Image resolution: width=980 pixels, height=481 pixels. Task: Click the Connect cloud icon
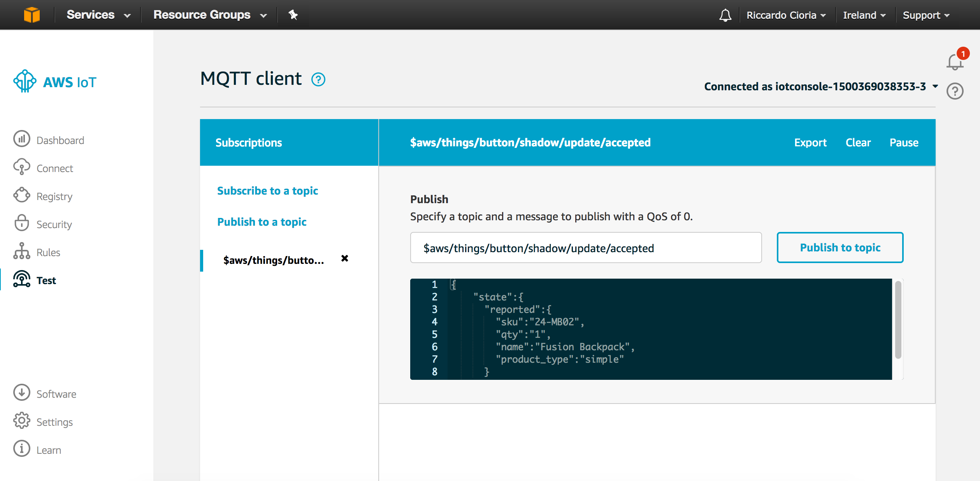pyautogui.click(x=22, y=167)
